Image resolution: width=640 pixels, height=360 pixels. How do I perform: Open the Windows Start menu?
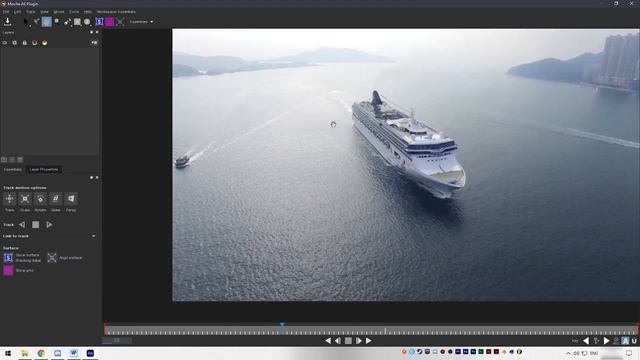8,353
